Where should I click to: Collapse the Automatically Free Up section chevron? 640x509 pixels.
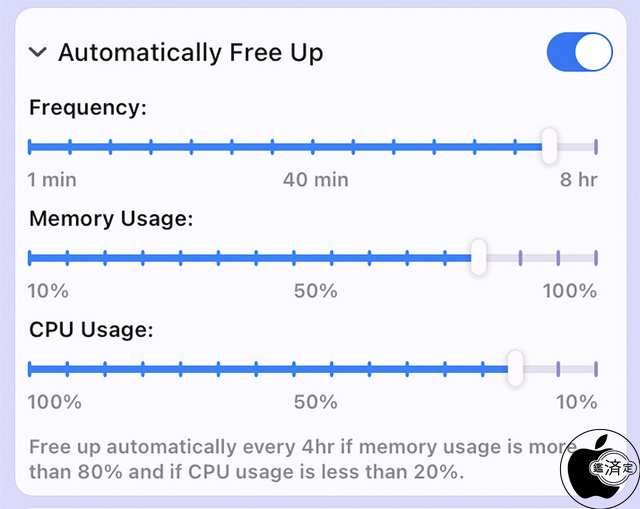38,52
